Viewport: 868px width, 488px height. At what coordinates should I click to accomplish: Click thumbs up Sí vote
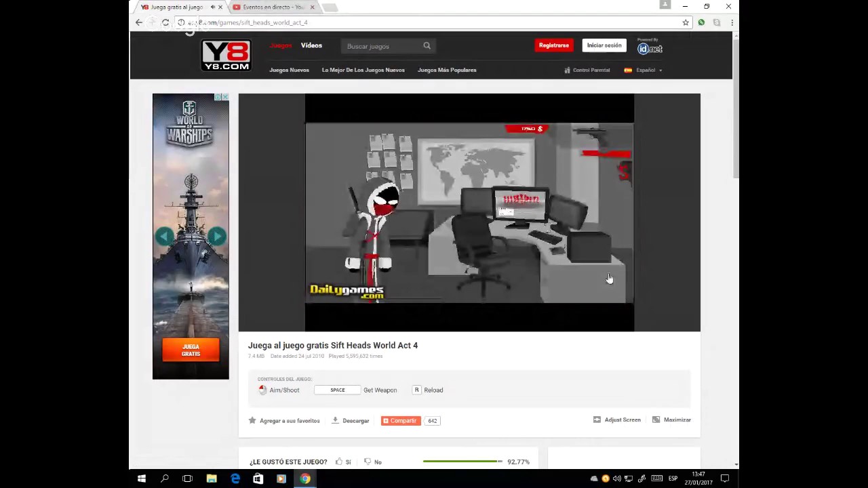tap(343, 462)
